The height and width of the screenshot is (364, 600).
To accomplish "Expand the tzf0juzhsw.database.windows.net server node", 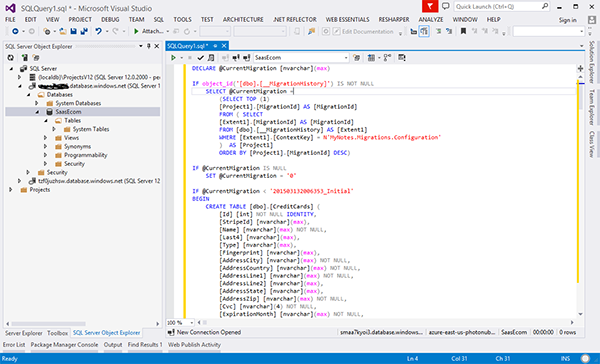I will click(20, 181).
